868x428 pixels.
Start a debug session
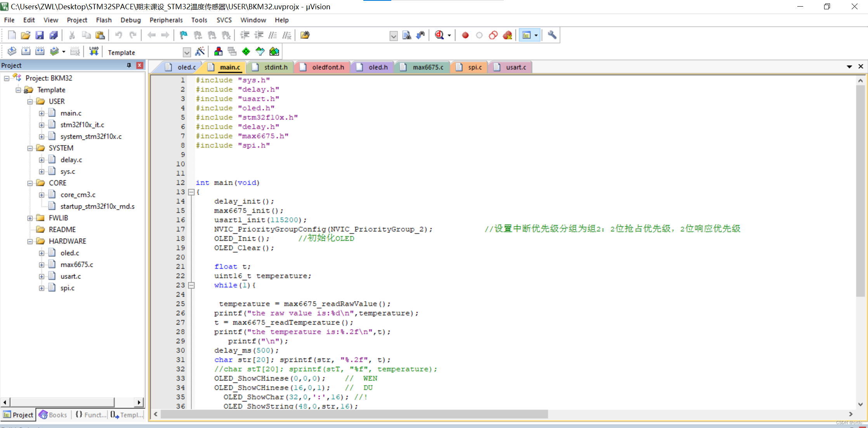[440, 35]
